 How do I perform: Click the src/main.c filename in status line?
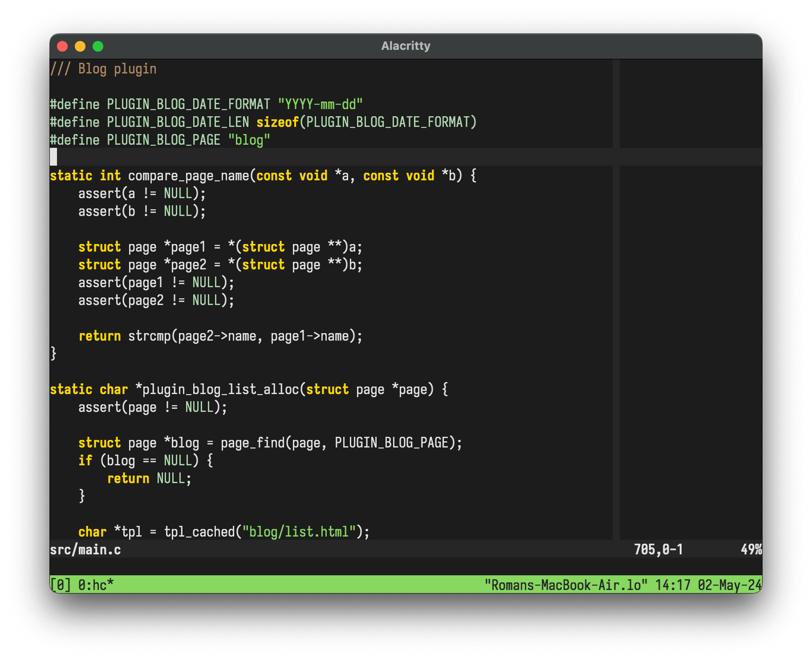[x=85, y=550]
